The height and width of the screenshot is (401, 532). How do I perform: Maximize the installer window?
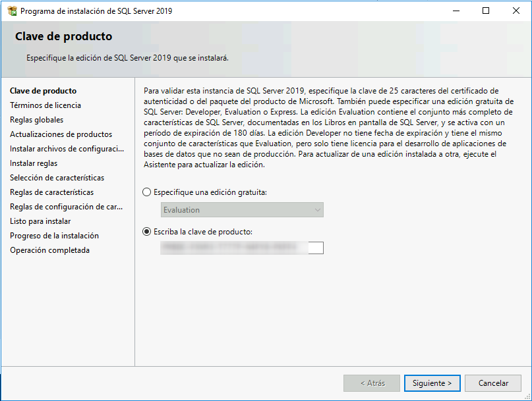(486, 11)
